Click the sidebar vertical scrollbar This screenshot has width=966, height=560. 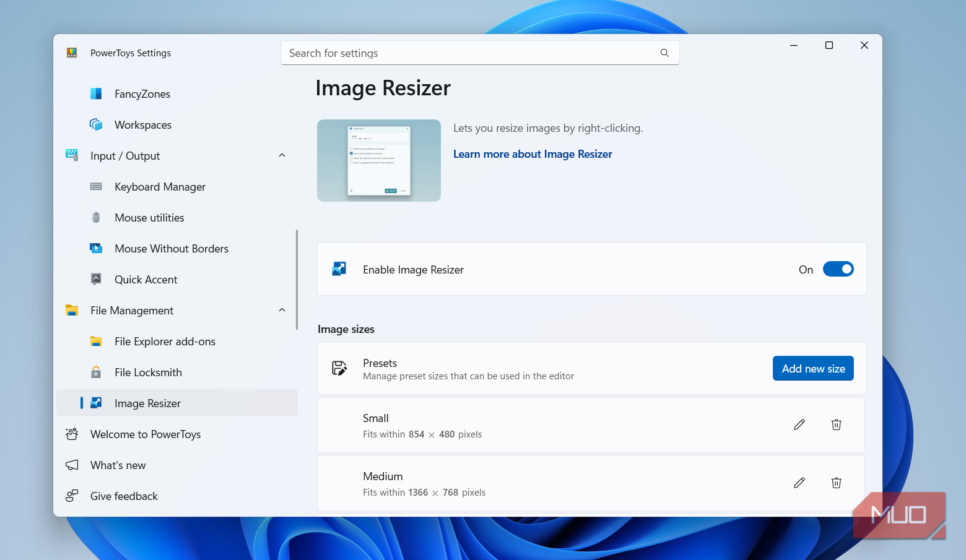(x=297, y=280)
